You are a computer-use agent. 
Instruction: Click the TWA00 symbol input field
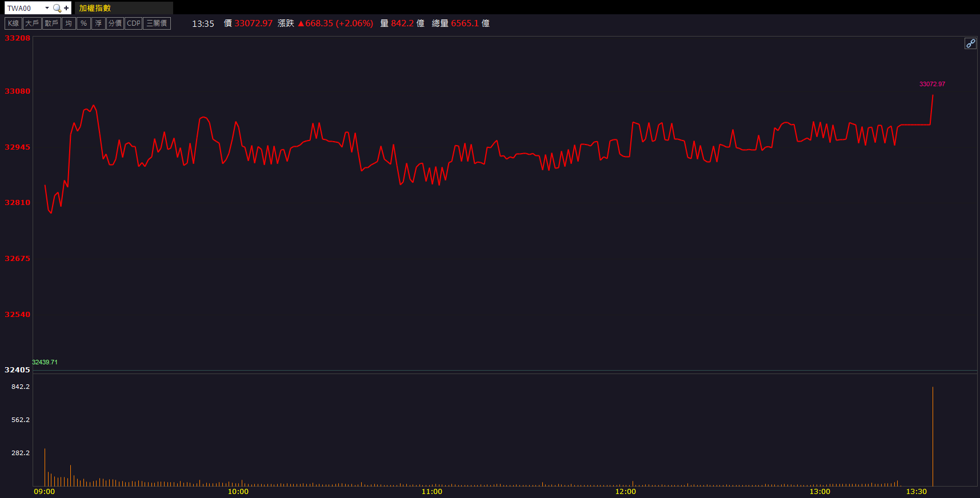tap(24, 8)
